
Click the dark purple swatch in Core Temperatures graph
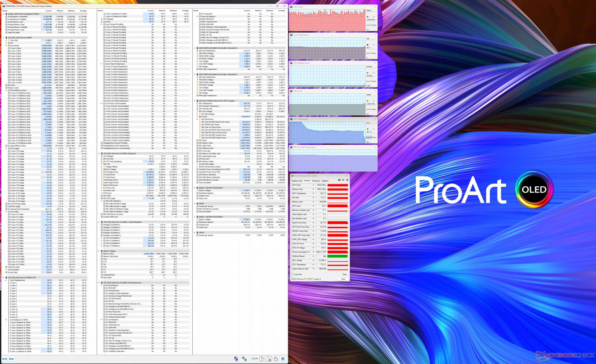pyautogui.click(x=368, y=45)
